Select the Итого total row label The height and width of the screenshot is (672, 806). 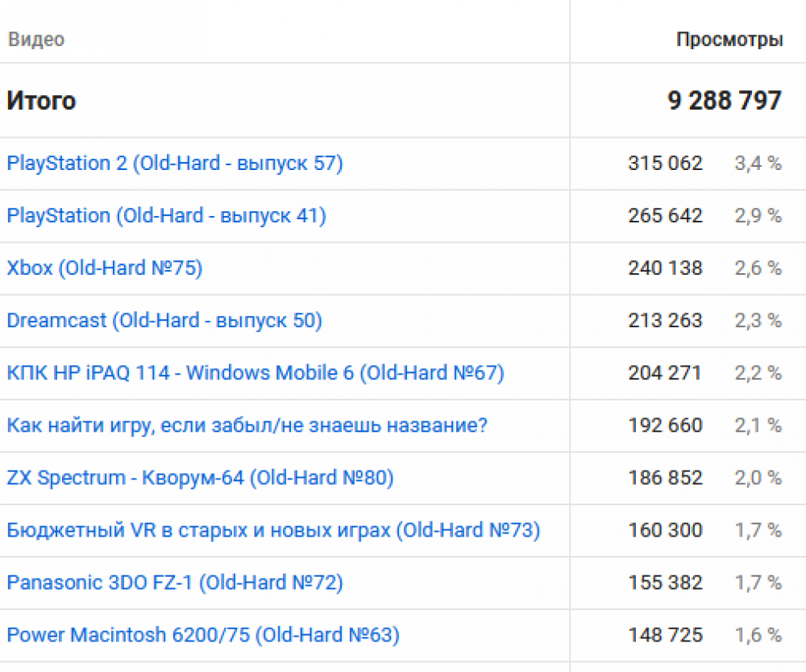[x=42, y=101]
